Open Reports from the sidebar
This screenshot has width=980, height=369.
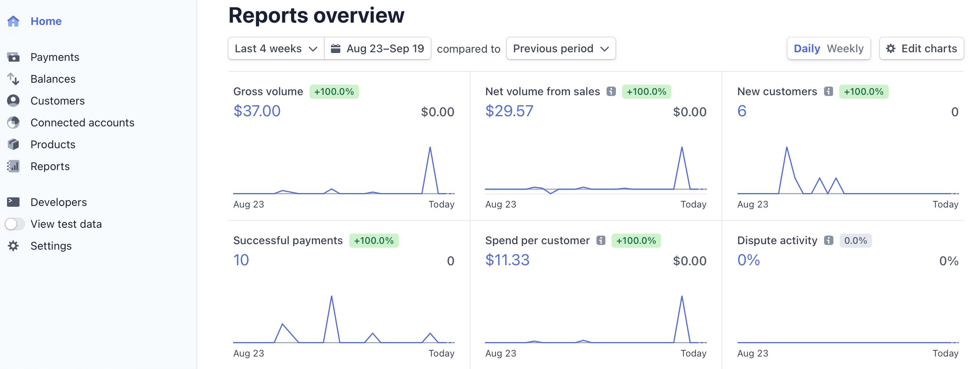pyautogui.click(x=50, y=167)
